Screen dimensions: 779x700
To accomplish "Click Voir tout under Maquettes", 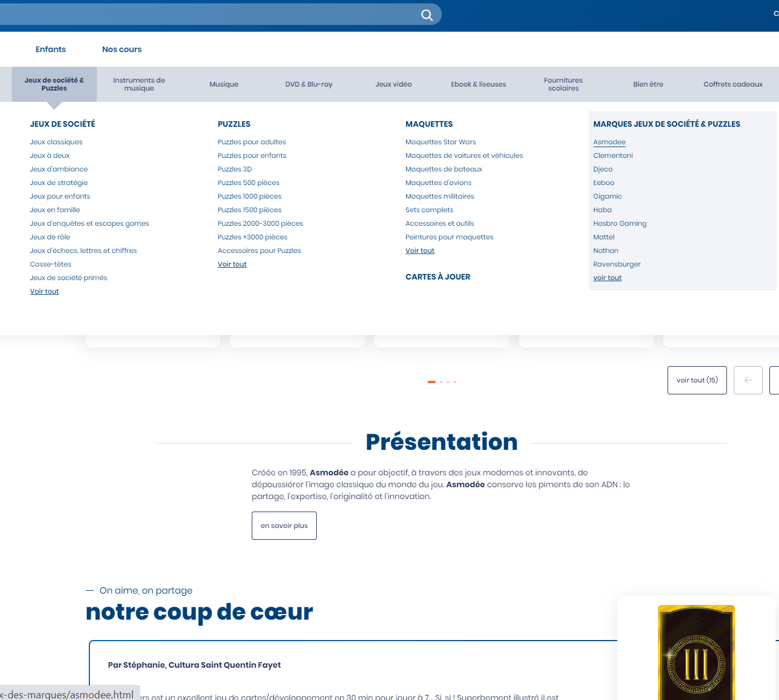I will (420, 251).
